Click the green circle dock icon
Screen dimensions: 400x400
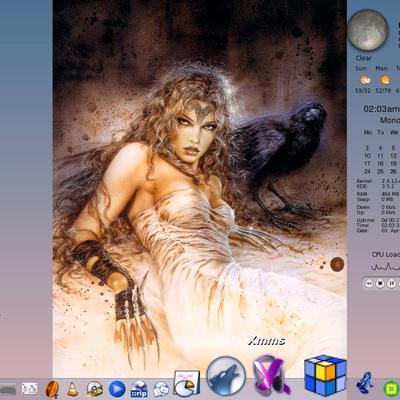[x=391, y=389]
